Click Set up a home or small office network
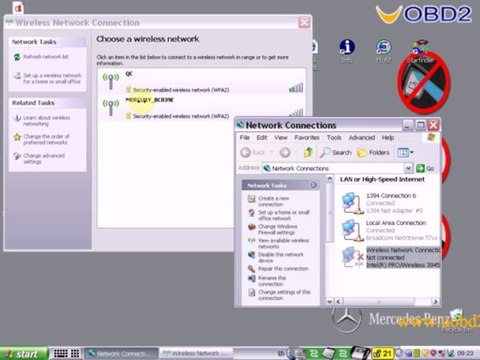Screen dimensions: 480x360 click(279, 215)
